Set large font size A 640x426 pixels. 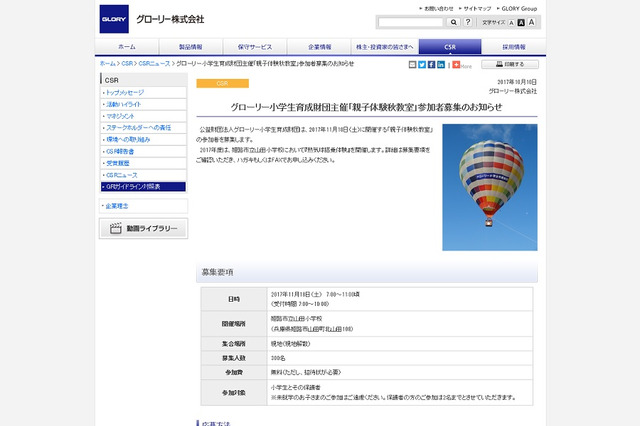click(x=531, y=22)
